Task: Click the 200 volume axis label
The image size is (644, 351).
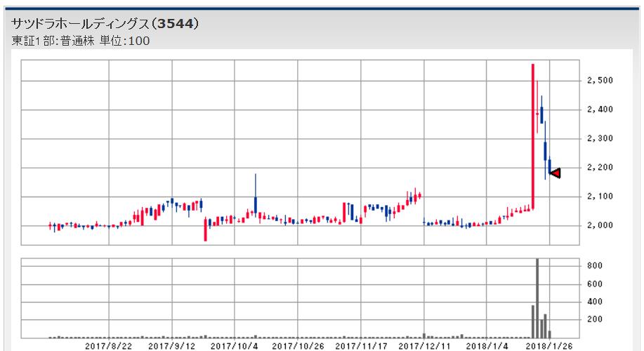Action: click(x=595, y=319)
